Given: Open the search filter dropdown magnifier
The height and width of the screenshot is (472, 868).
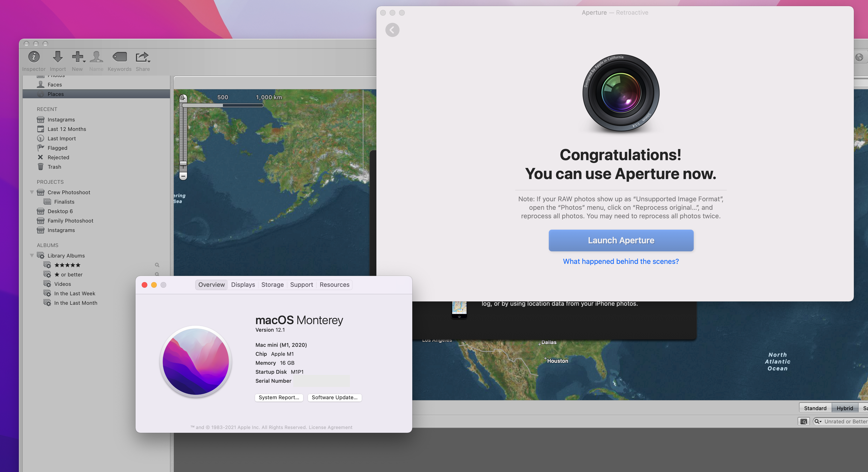Looking at the screenshot, I should [818, 421].
